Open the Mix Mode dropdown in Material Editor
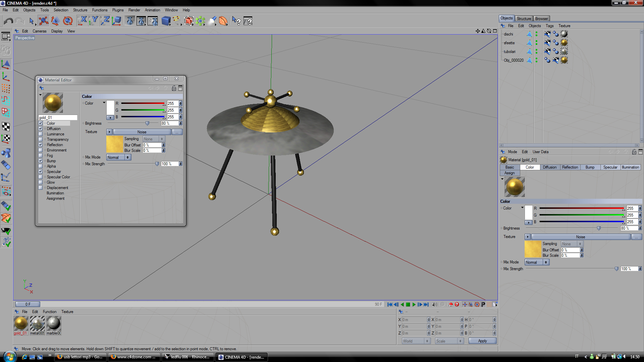This screenshot has width=644, height=362. click(119, 157)
